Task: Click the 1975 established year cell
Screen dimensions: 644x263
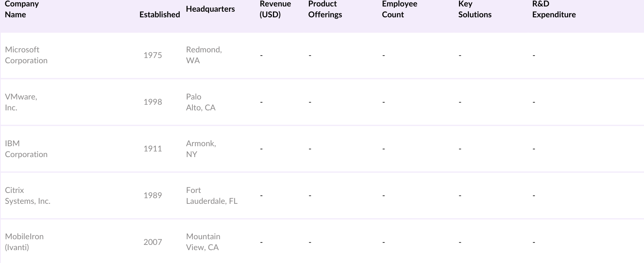Action: coord(153,55)
